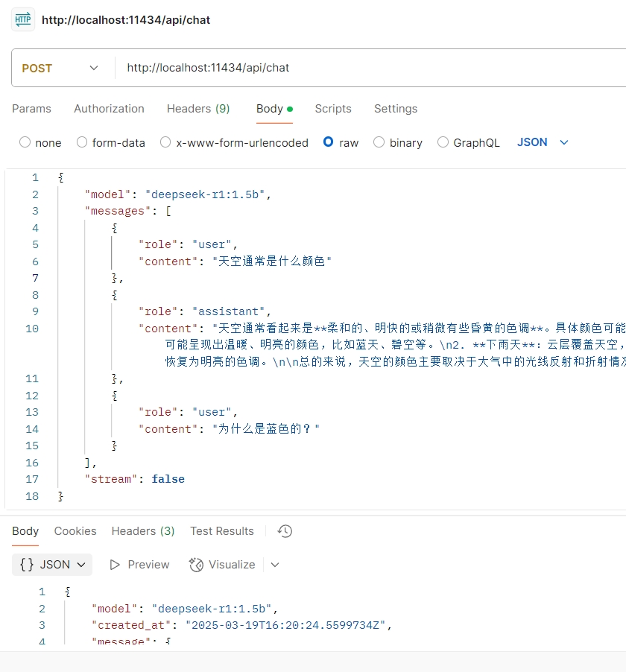626x672 pixels.
Task: Click the JSON braces icon in response
Action: (27, 565)
